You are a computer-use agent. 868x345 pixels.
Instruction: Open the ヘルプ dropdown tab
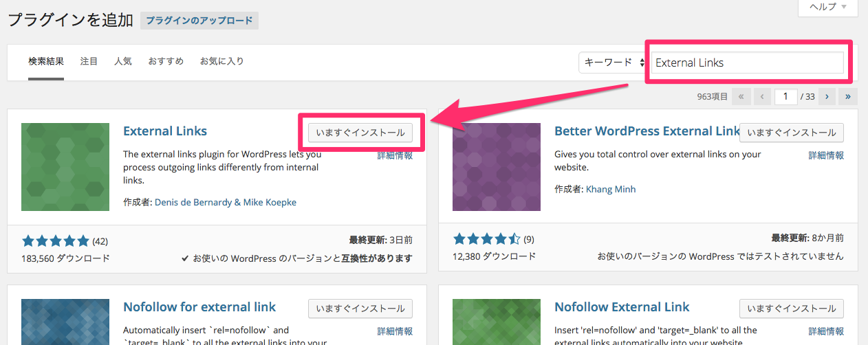coord(827,7)
